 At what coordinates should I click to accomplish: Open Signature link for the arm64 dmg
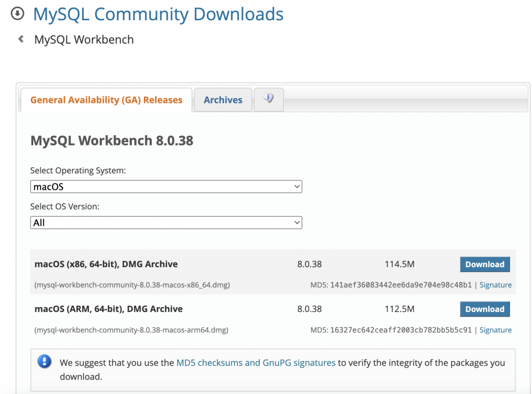coord(495,330)
